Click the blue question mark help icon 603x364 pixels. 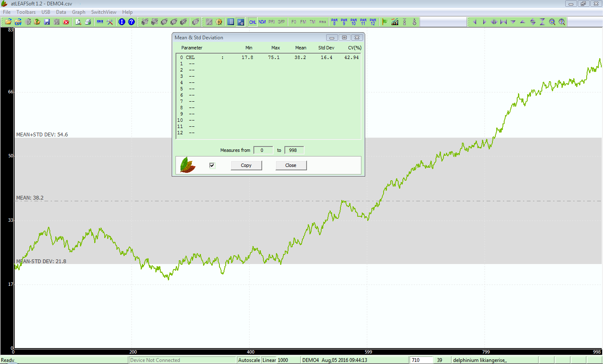[x=131, y=22]
